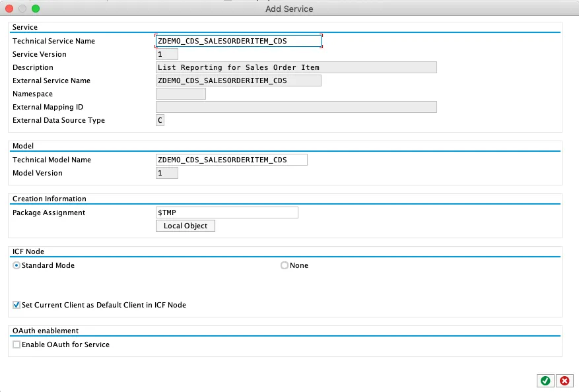Click the red X Cancel icon

pyautogui.click(x=564, y=381)
